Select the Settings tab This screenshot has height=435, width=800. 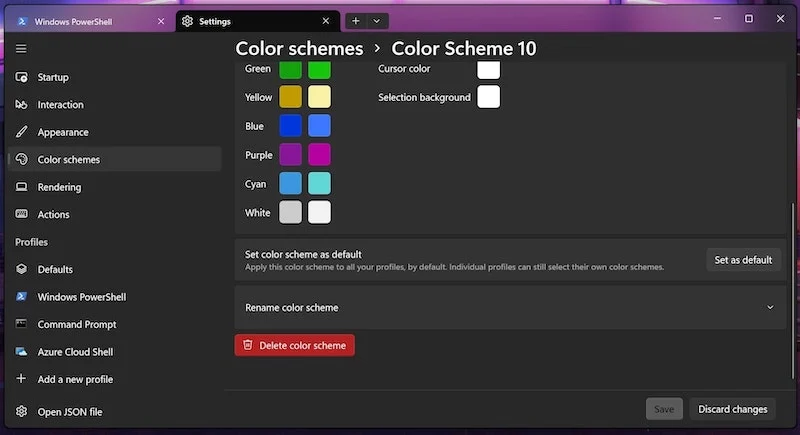pos(258,21)
